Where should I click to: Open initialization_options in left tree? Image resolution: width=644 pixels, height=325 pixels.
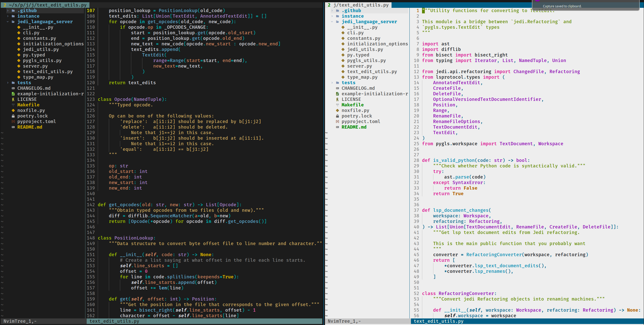tap(53, 44)
